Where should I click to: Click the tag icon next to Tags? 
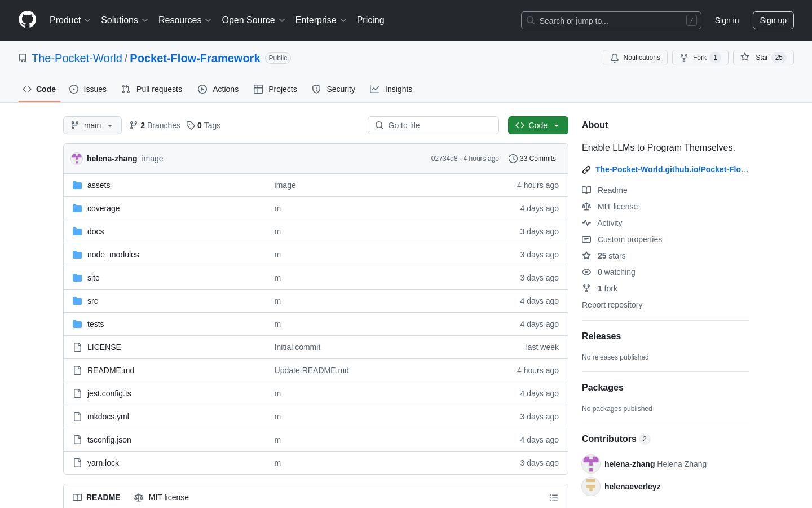pos(191,125)
